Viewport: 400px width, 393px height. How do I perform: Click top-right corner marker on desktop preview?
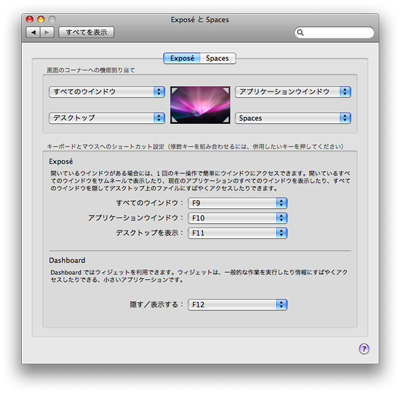226,90
